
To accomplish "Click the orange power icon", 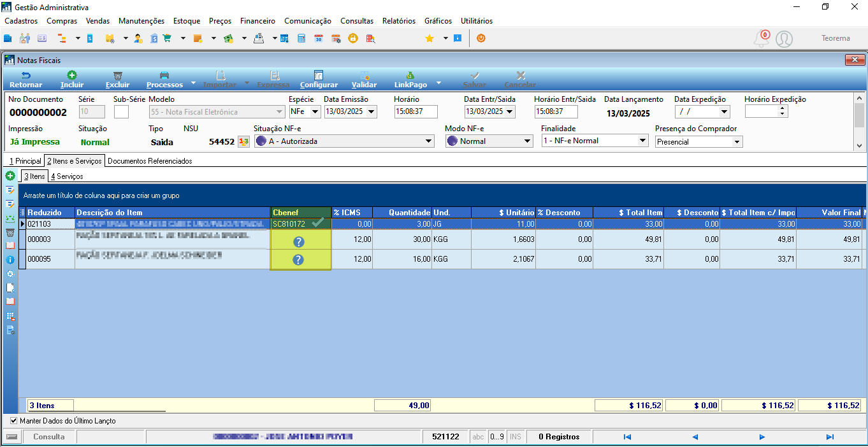I will (x=481, y=38).
